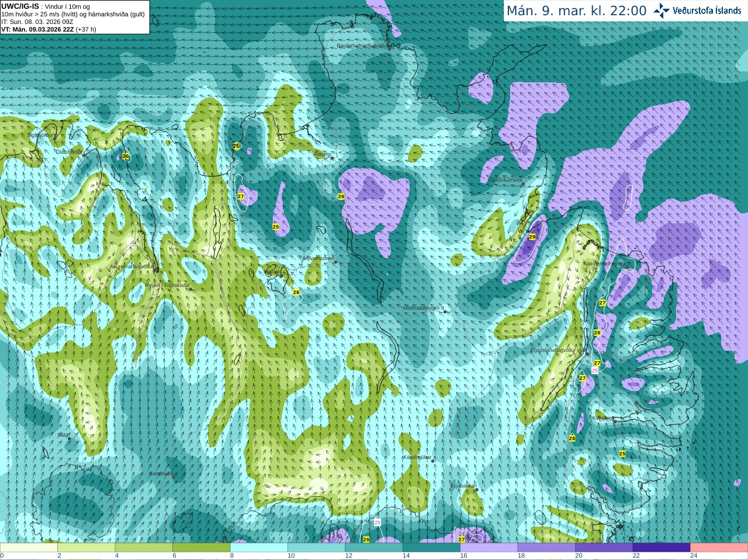
Task: Click the 29 m/s gust marker
Action: point(532,237)
